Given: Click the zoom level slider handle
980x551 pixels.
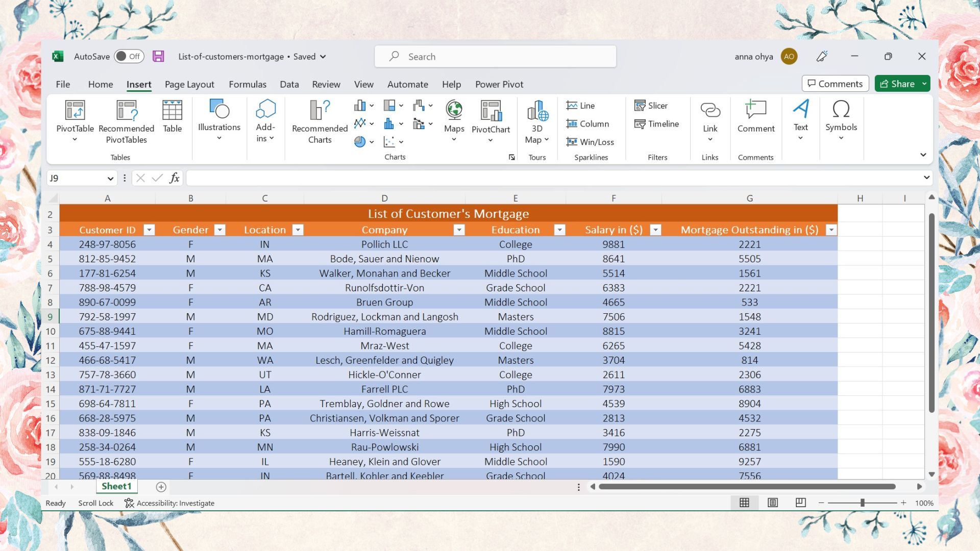Looking at the screenshot, I should (862, 503).
